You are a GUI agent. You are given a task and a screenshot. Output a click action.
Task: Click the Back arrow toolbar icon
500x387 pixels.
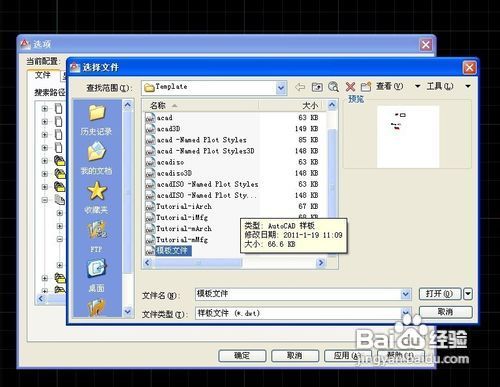point(300,87)
